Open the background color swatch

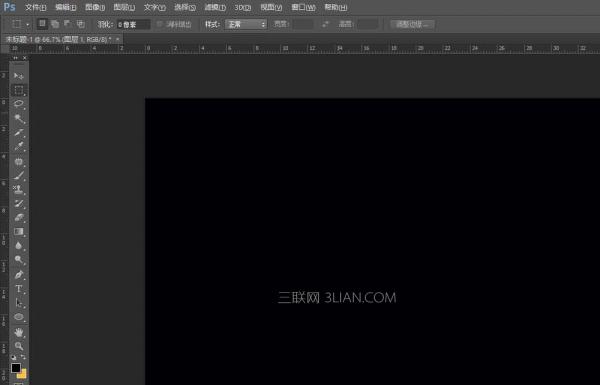click(23, 374)
